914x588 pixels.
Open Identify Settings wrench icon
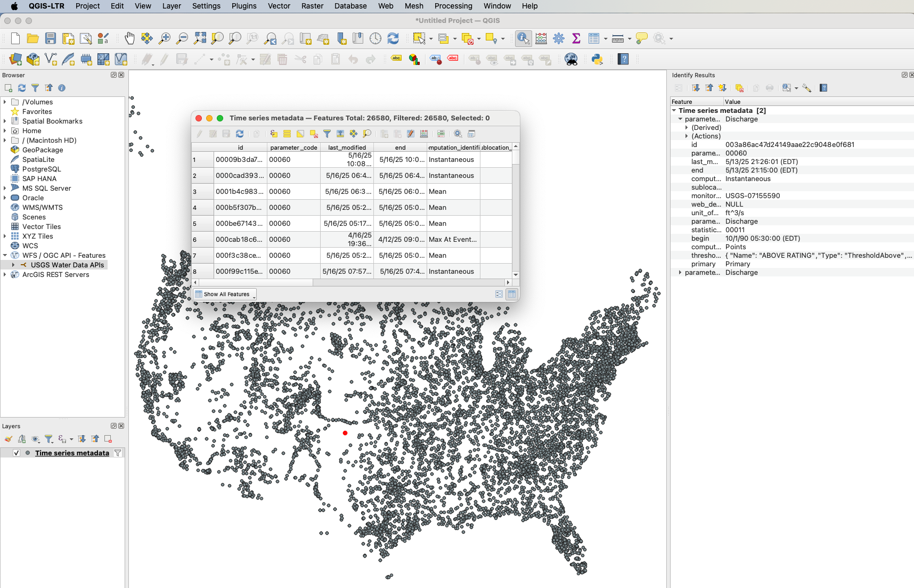tap(806, 88)
